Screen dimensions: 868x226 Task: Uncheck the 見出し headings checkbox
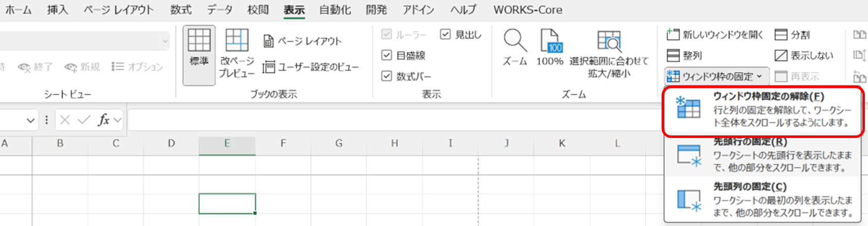446,34
